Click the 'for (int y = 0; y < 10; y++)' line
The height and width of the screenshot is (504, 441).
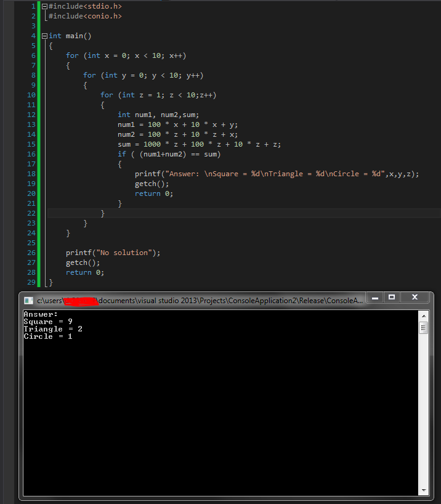click(x=144, y=75)
